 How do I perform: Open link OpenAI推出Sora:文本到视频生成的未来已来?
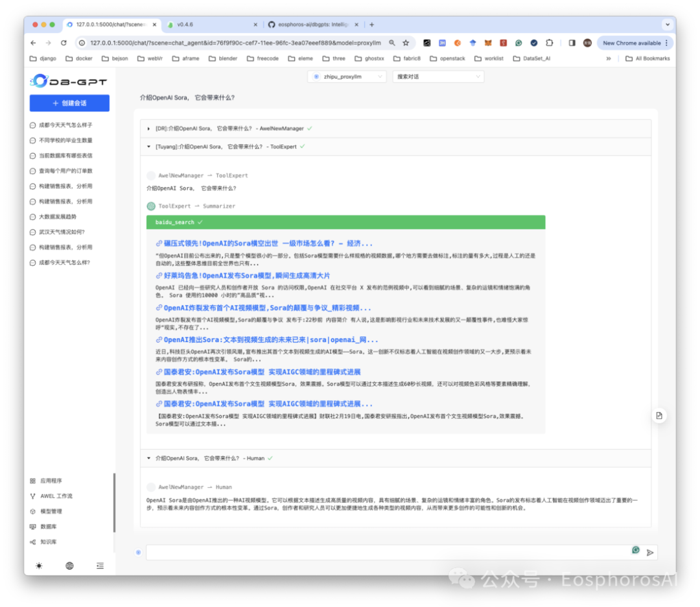click(x=267, y=339)
